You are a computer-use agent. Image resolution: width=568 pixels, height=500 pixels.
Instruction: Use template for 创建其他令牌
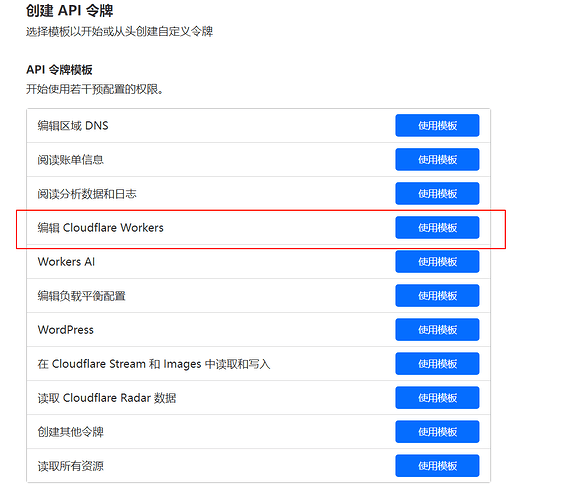pyautogui.click(x=437, y=432)
